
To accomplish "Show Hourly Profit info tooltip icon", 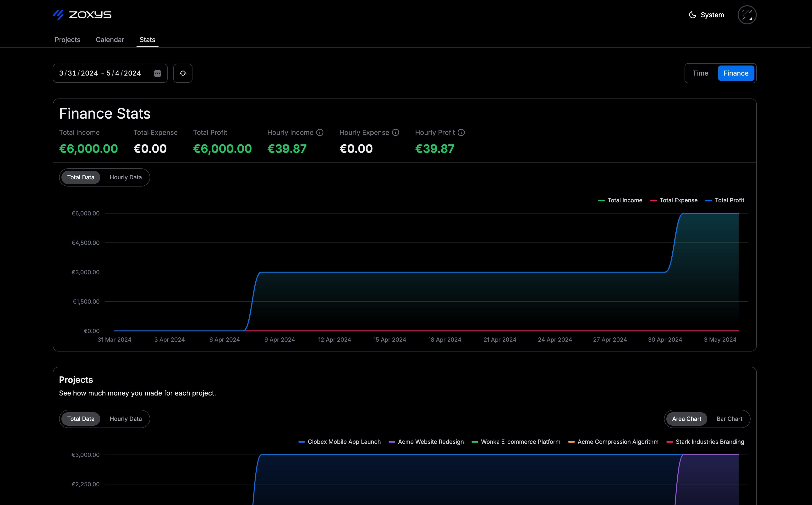I will pos(461,133).
